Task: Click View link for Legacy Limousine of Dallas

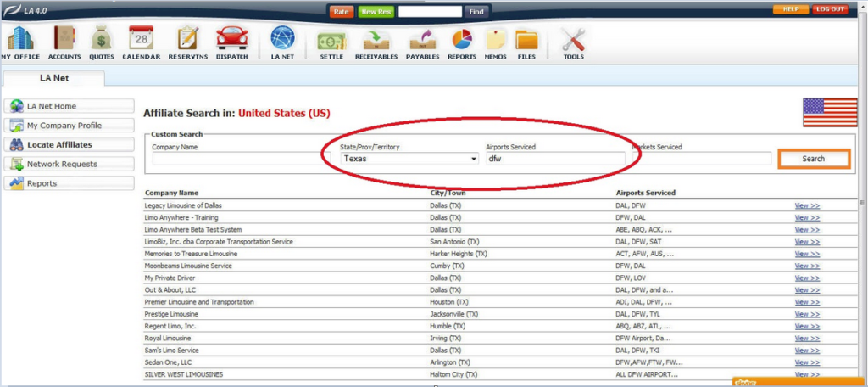Action: 806,205
